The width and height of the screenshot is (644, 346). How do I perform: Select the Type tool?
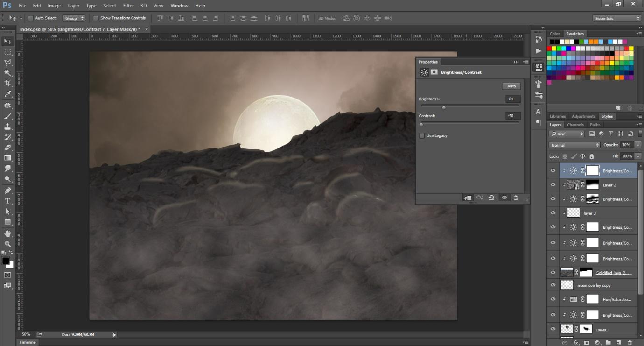click(7, 201)
